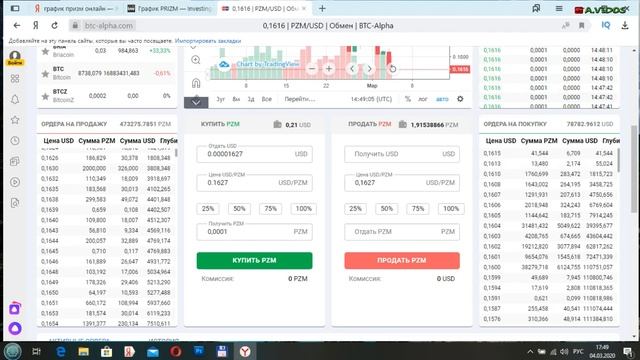Set chart range to 1д
This screenshot has width=640, height=360.
(251, 99)
